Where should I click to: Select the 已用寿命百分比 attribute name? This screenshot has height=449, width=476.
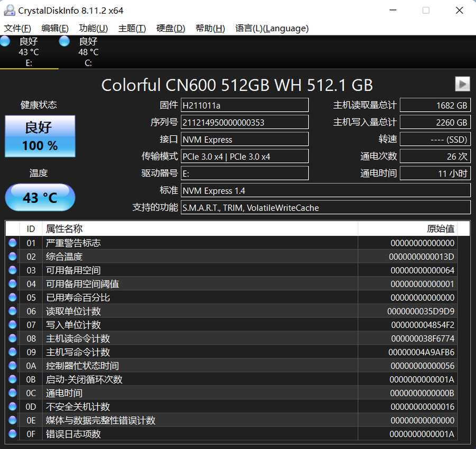[x=78, y=298]
